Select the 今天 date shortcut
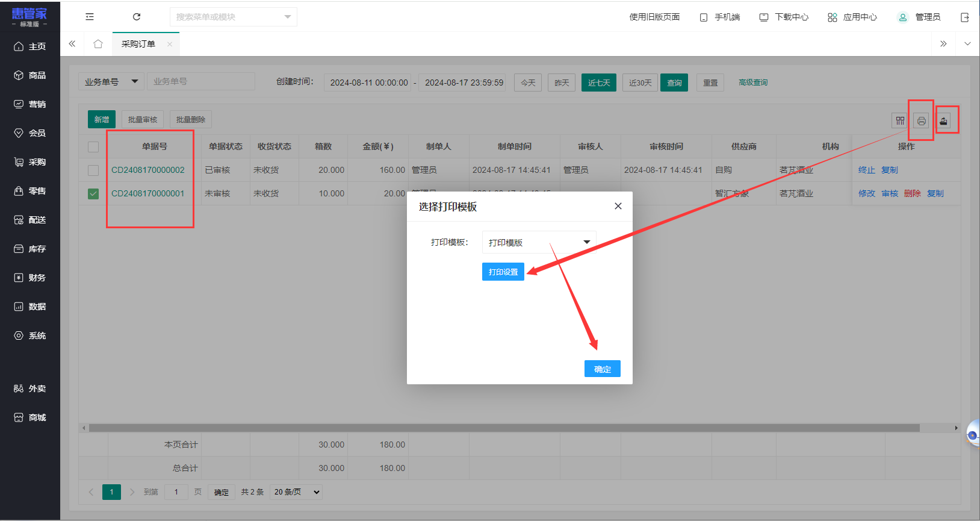 (x=528, y=83)
